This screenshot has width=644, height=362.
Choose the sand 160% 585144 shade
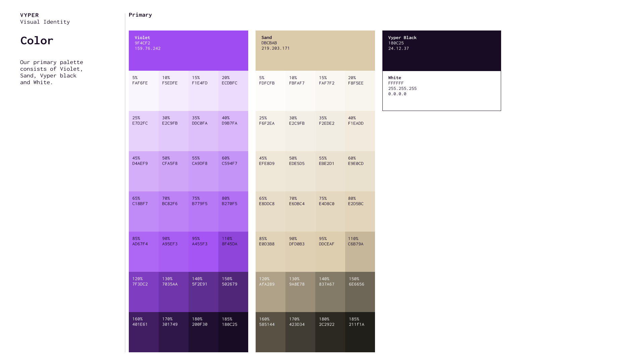(270, 332)
